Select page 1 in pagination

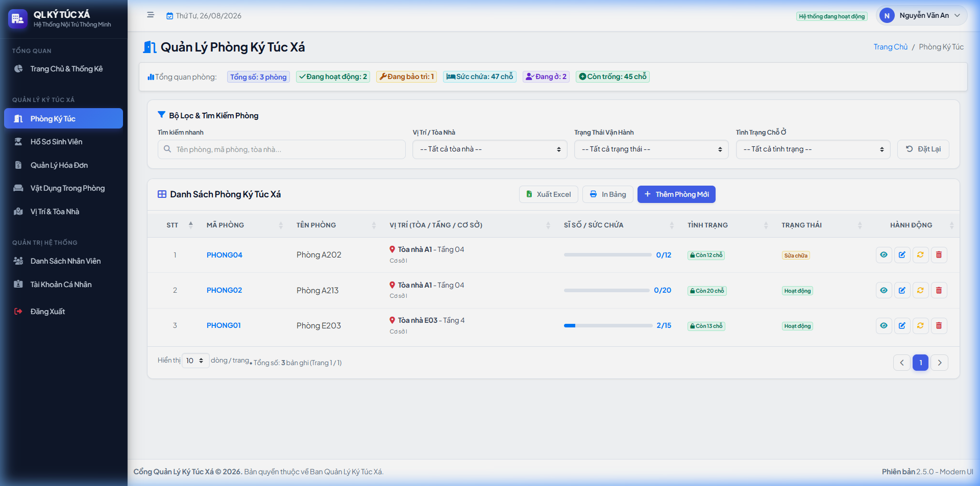[x=920, y=363]
